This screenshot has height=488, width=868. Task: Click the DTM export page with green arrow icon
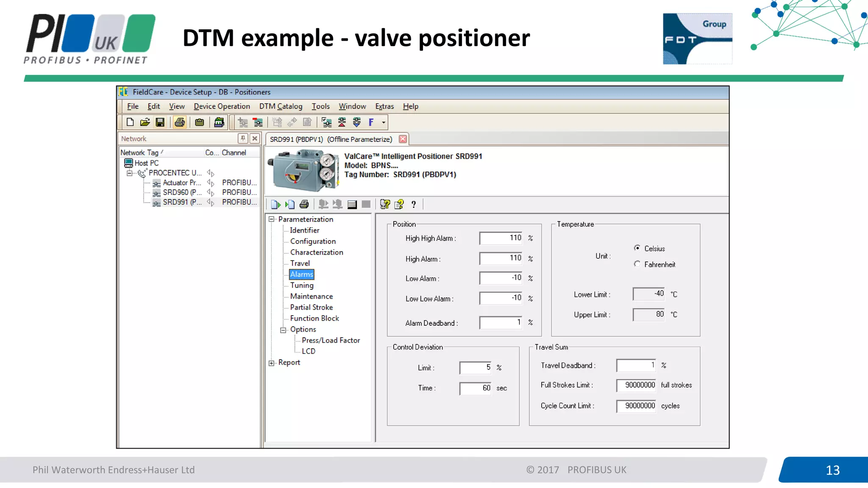pos(290,205)
